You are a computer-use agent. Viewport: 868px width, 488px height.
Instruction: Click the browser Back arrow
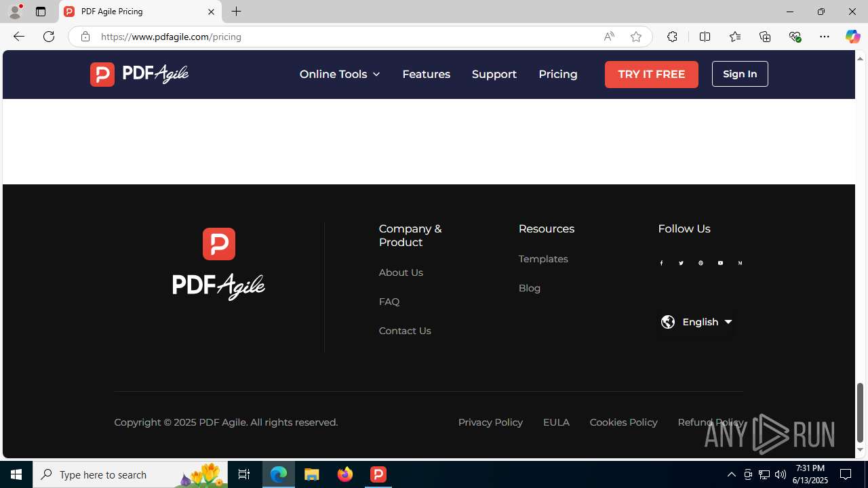(18, 37)
